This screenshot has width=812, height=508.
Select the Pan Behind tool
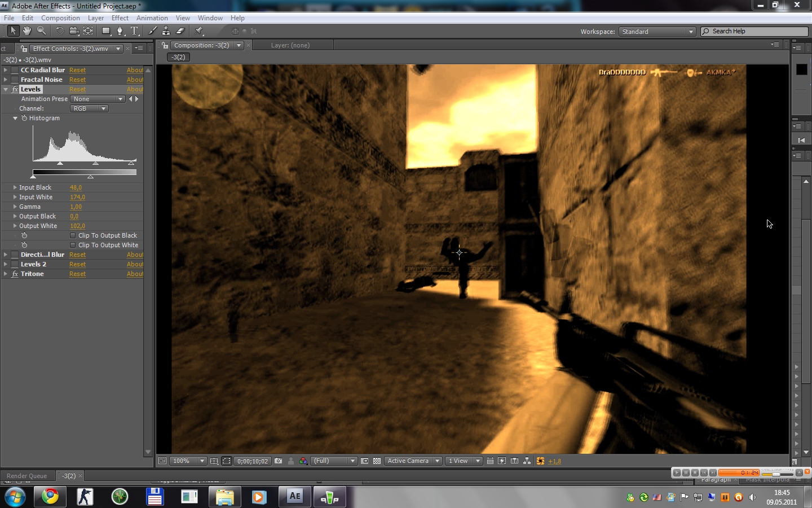(88, 31)
